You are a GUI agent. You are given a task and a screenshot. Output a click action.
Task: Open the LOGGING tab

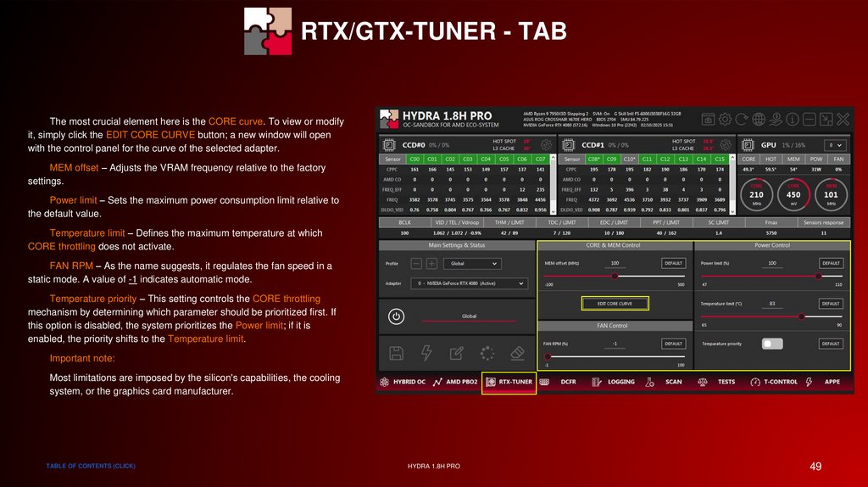(x=614, y=382)
